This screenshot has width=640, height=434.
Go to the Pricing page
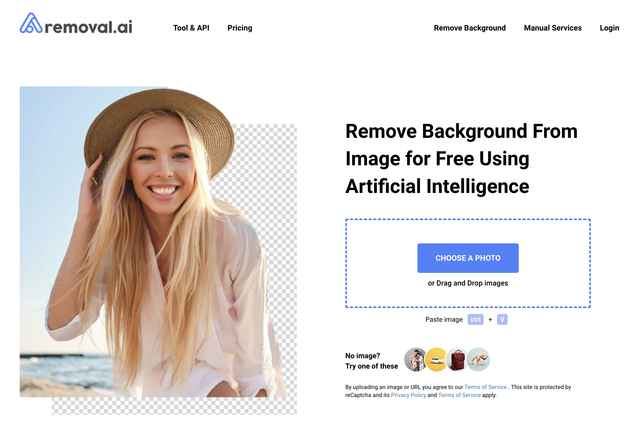coord(240,28)
